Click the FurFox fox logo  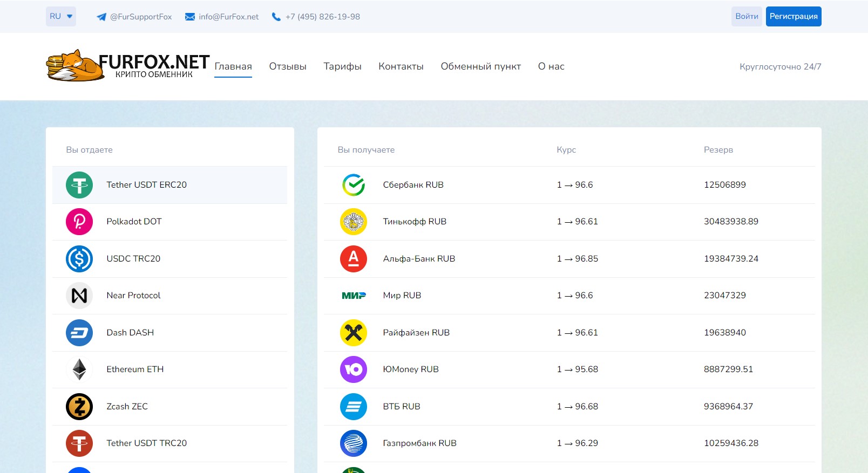point(74,66)
